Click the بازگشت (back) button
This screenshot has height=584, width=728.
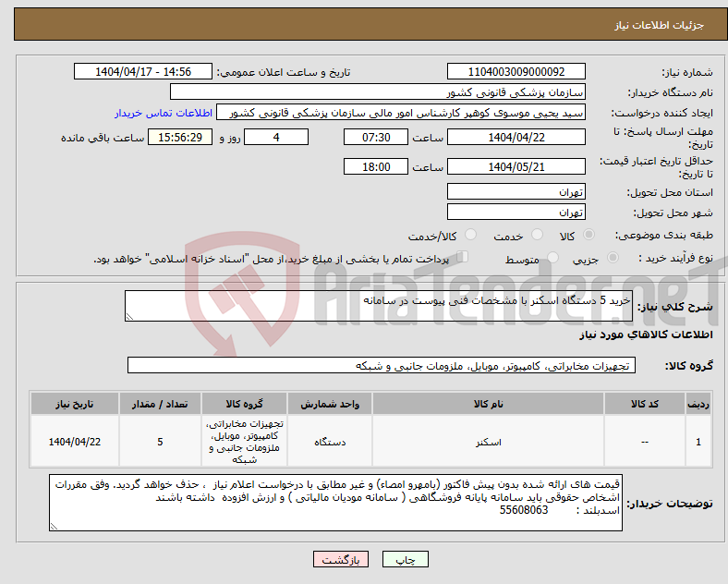click(x=341, y=559)
